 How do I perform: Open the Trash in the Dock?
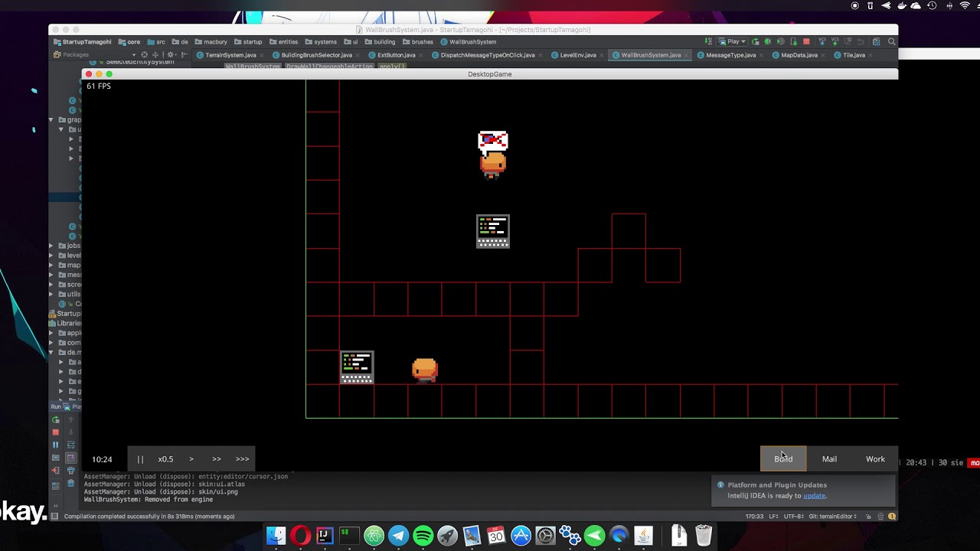704,536
